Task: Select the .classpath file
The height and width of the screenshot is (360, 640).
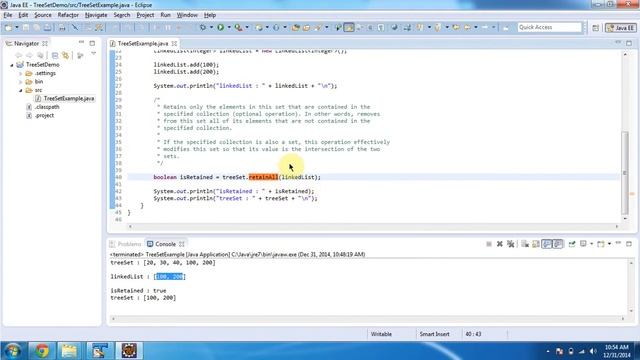Action: pyautogui.click(x=43, y=107)
